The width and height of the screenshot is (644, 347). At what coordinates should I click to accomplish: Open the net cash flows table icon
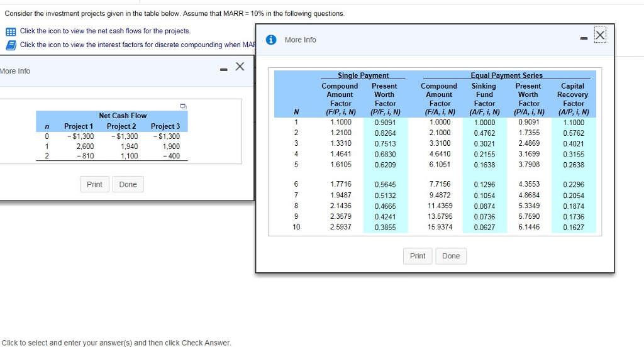tap(11, 31)
